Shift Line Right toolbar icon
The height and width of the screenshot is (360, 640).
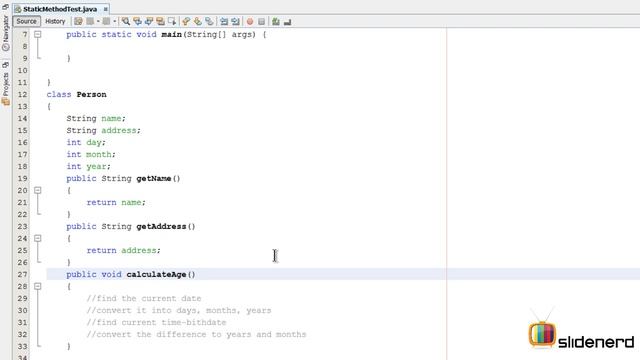tap(235, 21)
